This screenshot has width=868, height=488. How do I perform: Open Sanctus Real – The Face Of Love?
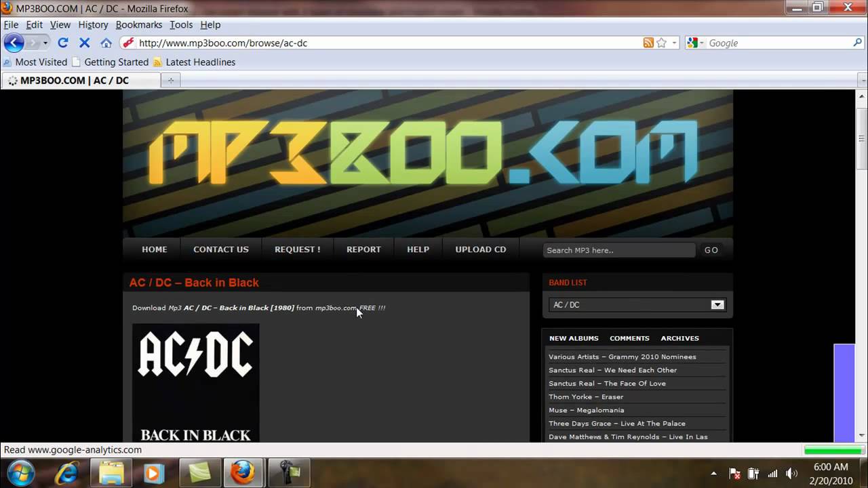point(607,384)
